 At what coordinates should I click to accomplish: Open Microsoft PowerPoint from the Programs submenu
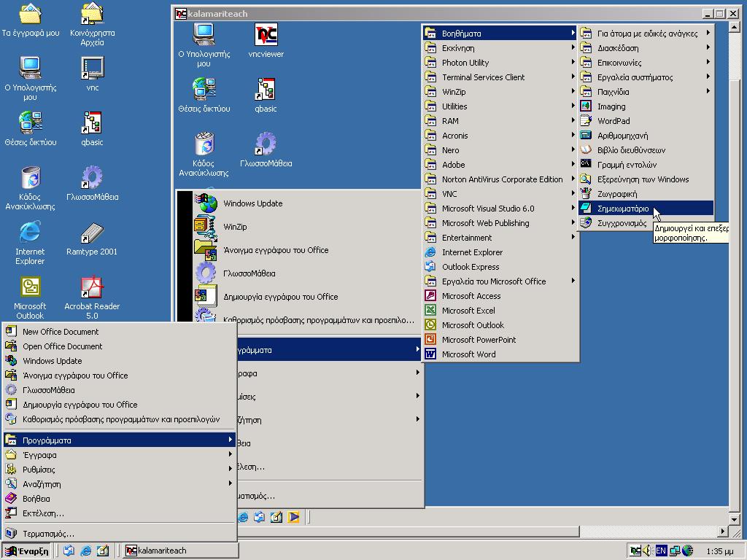(500, 340)
